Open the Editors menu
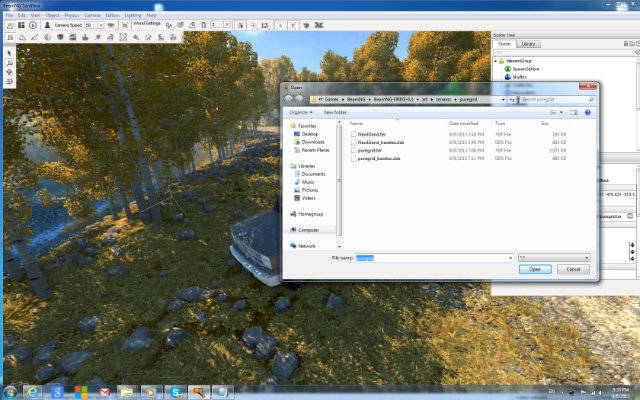Viewport: 640px width, 400px height. 112,15
